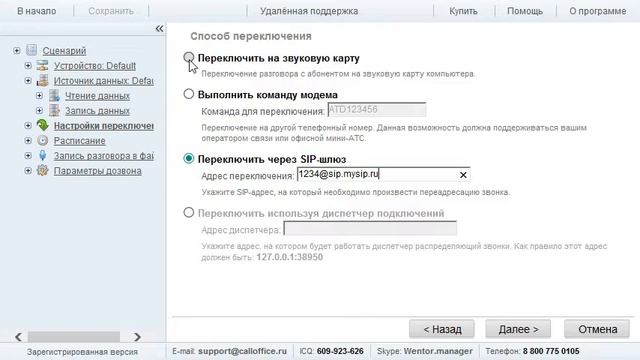Open the Купить menu item
Screen dimensions: 640x360
click(x=463, y=11)
